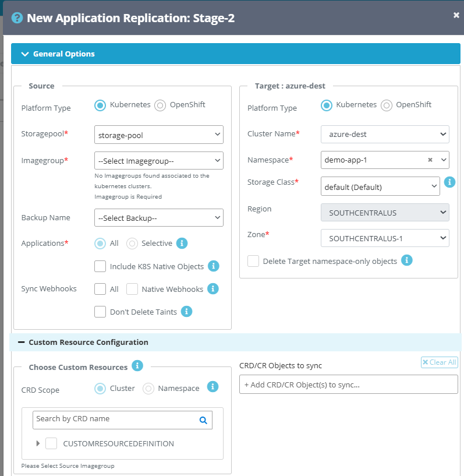Screen dimensions: 464x476
Task: Open the Cluster Name dropdown
Action: coord(385,134)
